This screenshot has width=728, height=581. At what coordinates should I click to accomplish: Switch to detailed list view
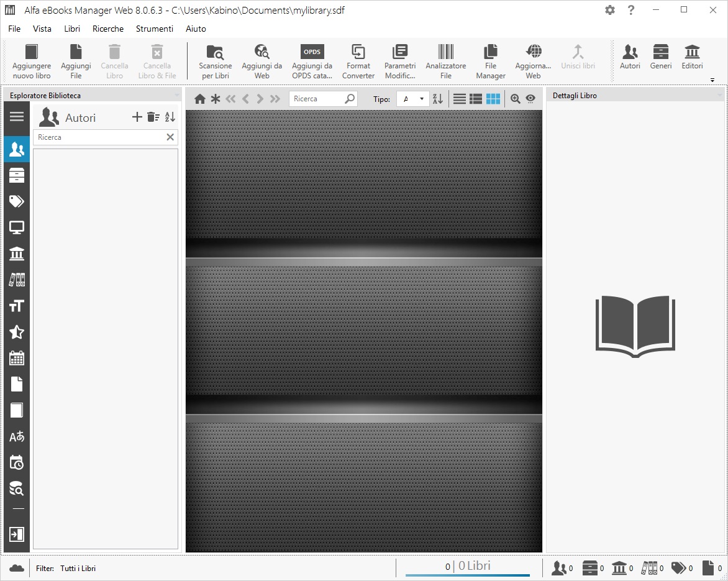pyautogui.click(x=475, y=98)
